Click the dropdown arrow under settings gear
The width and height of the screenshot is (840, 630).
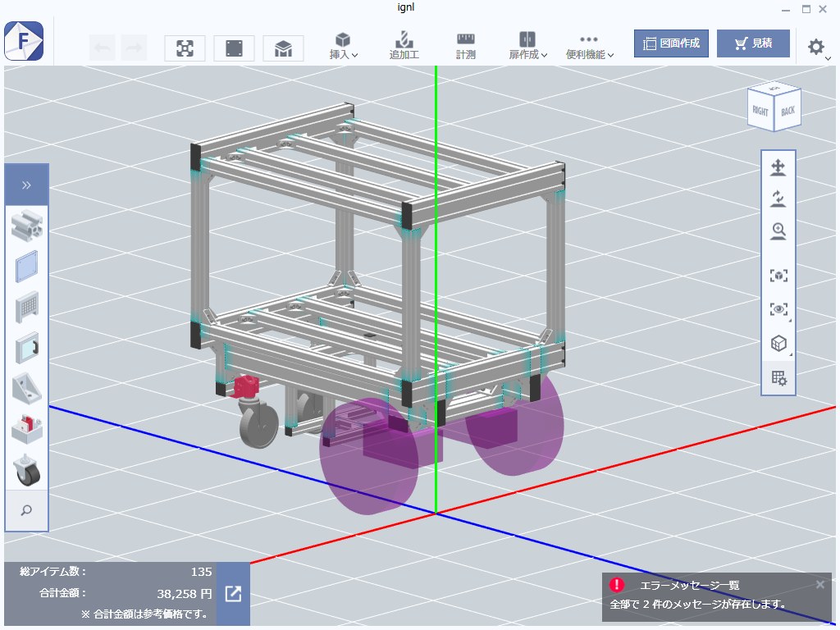pyautogui.click(x=829, y=58)
